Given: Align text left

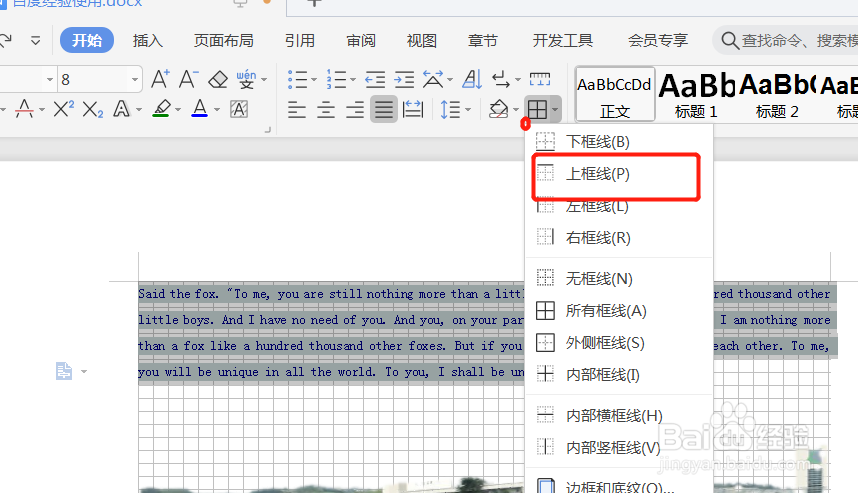Looking at the screenshot, I should (297, 109).
